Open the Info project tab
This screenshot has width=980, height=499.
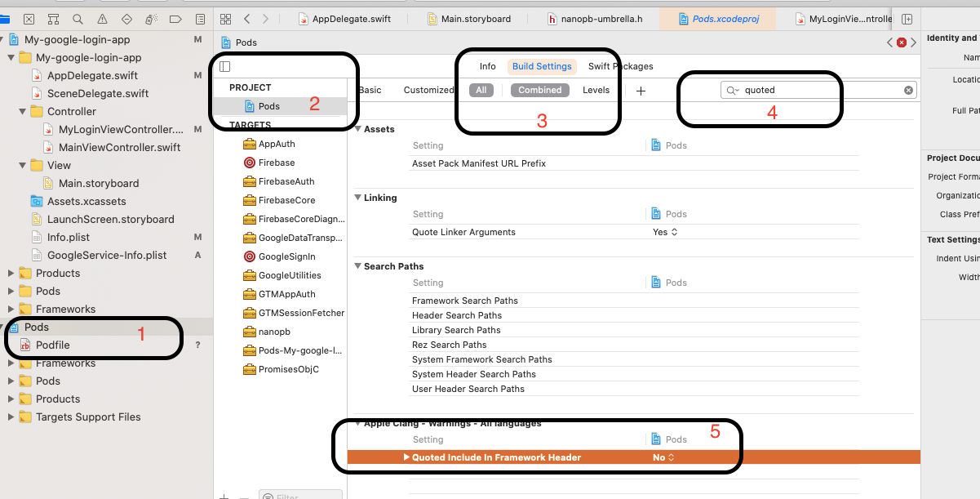click(x=487, y=66)
